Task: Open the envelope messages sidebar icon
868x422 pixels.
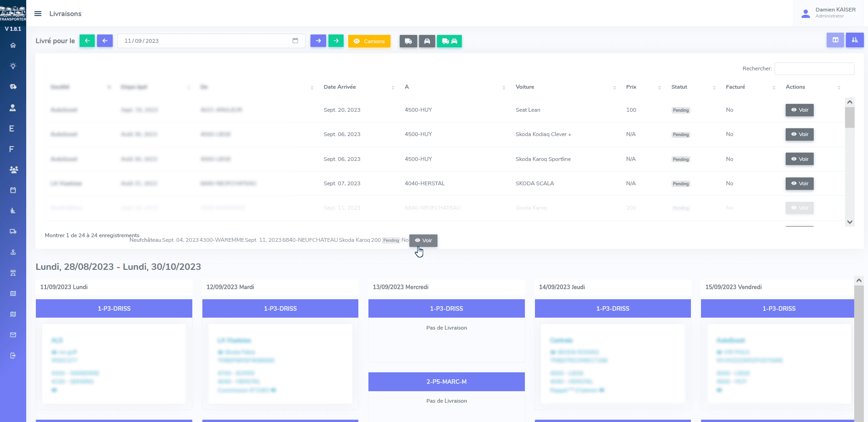Action: (13, 335)
